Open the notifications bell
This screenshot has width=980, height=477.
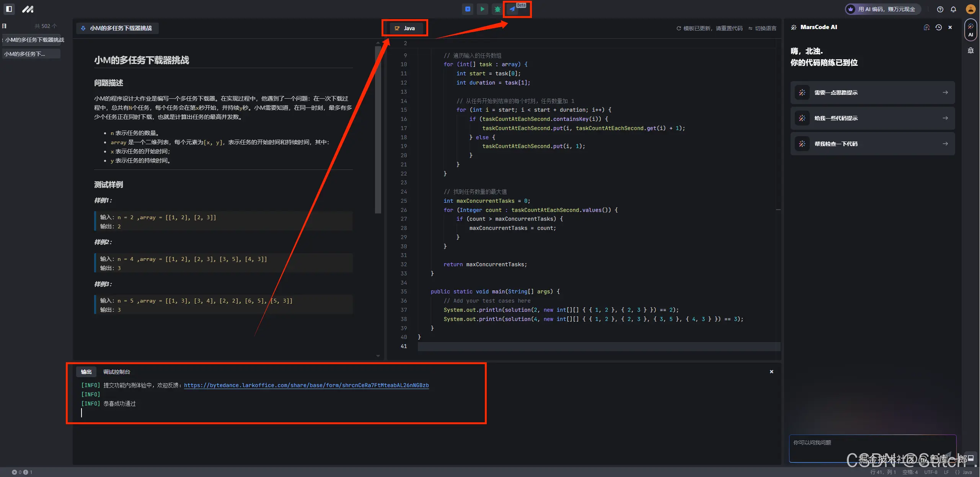953,9
